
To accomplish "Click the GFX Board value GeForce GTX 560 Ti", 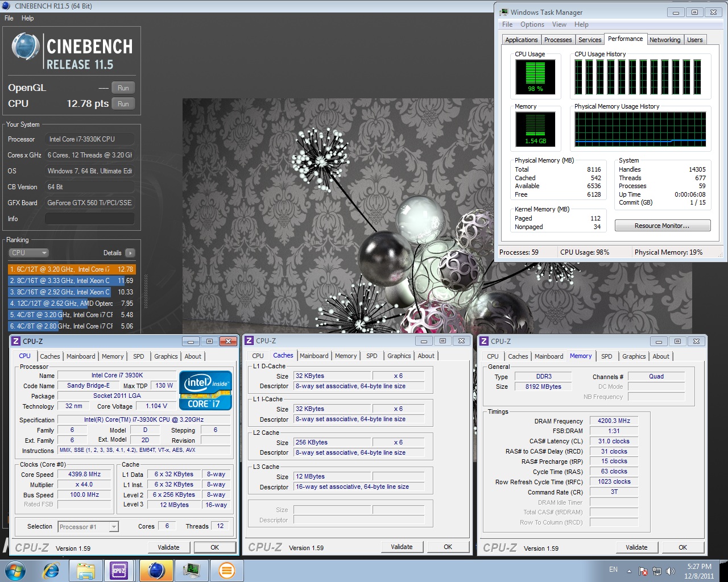I will click(x=90, y=203).
